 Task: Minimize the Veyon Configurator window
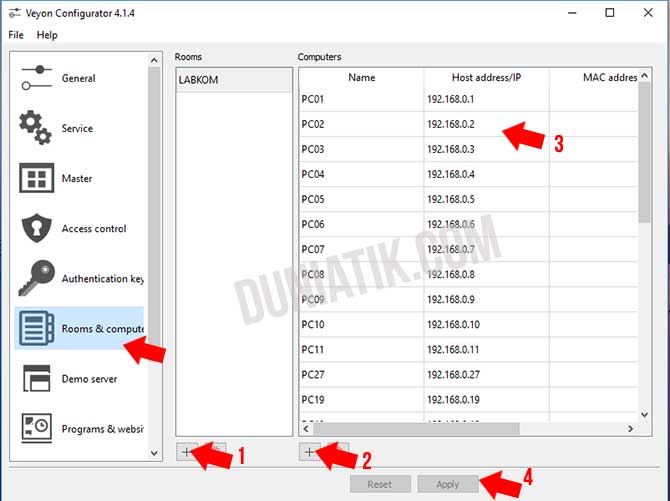572,13
